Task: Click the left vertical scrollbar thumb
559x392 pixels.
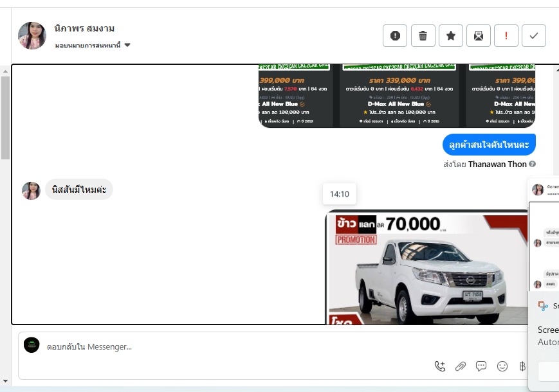Action: [x=5, y=118]
